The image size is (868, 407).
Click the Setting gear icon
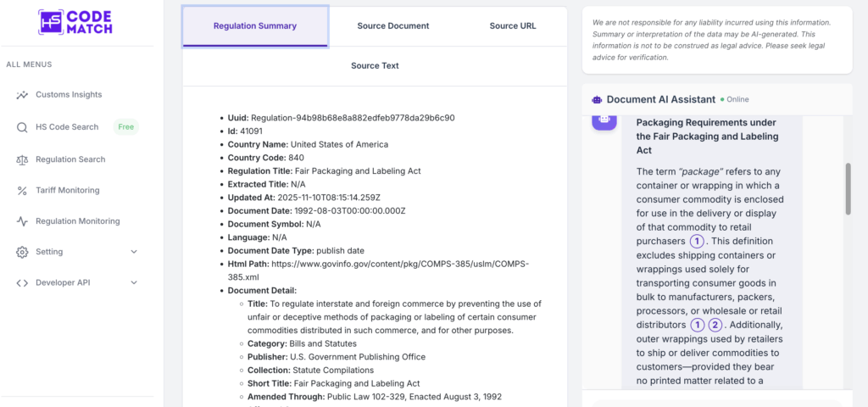[22, 252]
